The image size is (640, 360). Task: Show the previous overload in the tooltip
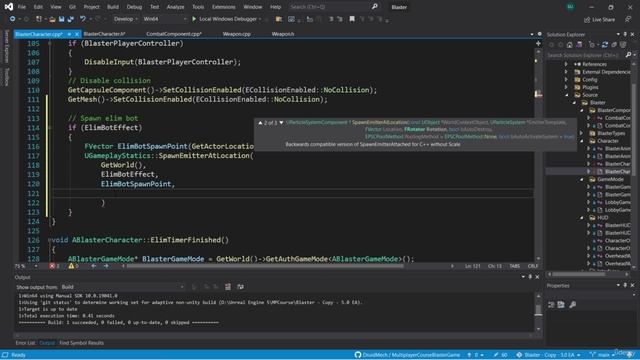click(260, 122)
